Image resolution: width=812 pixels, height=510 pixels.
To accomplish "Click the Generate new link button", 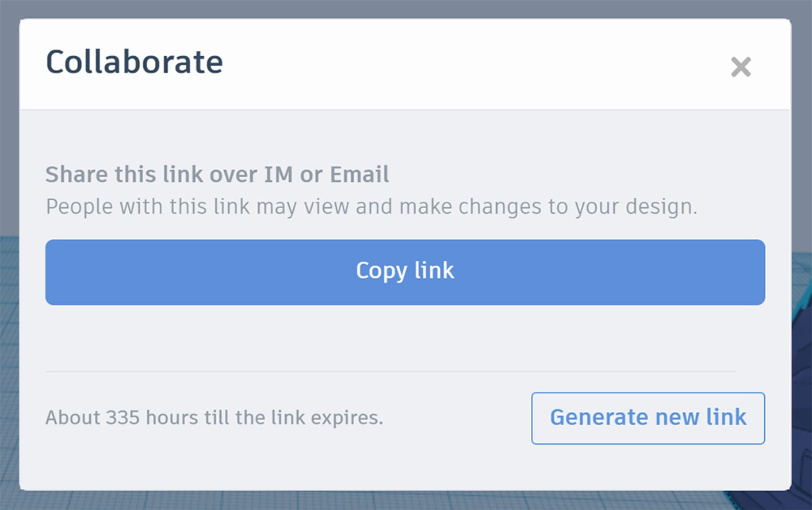I will click(x=648, y=418).
